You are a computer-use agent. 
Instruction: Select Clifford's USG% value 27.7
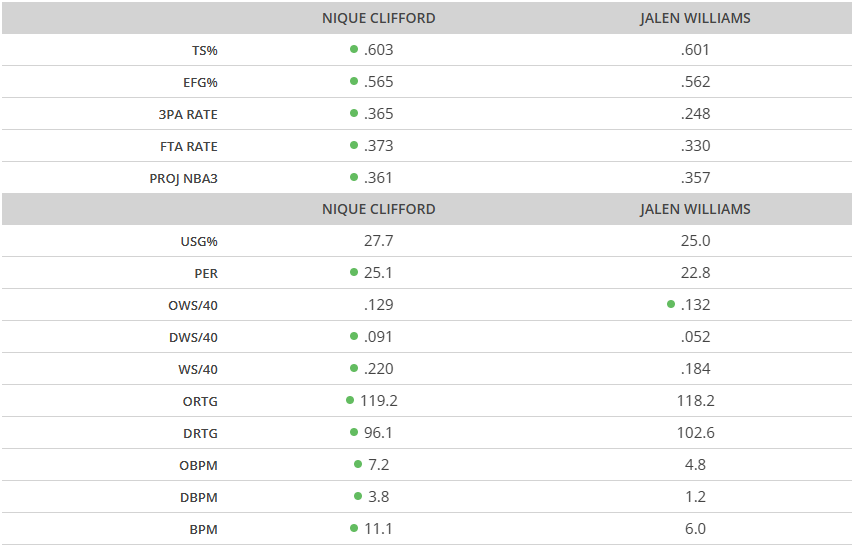(x=378, y=240)
